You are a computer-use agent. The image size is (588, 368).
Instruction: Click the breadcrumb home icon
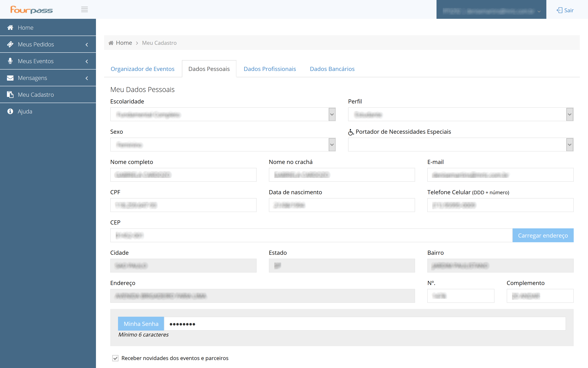pyautogui.click(x=111, y=43)
